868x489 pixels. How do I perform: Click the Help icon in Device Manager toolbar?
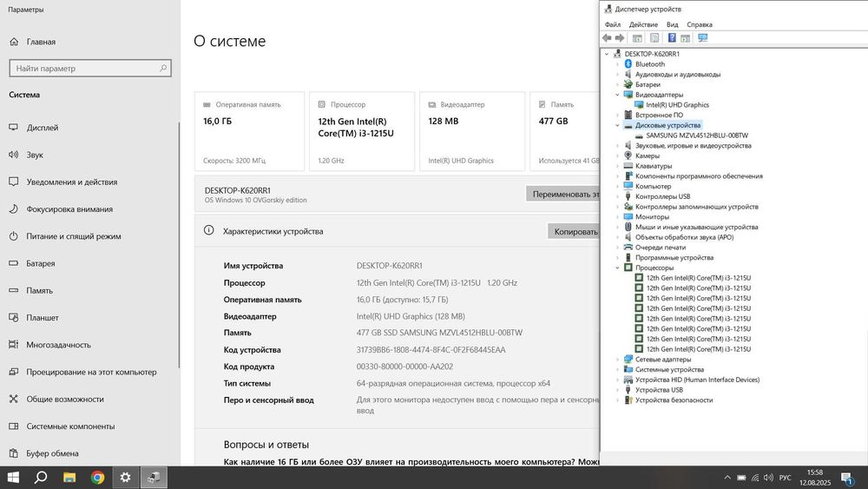coord(672,38)
